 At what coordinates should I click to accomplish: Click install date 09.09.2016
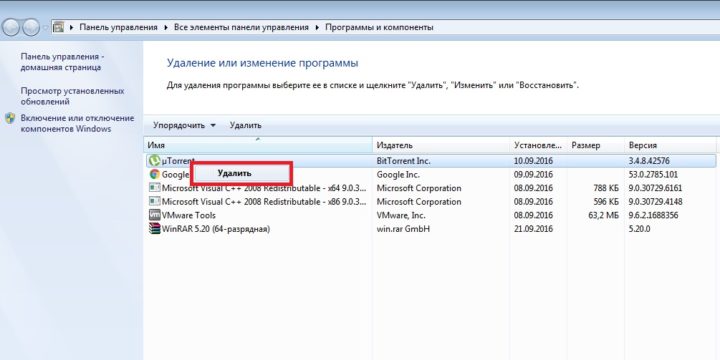[x=533, y=174]
